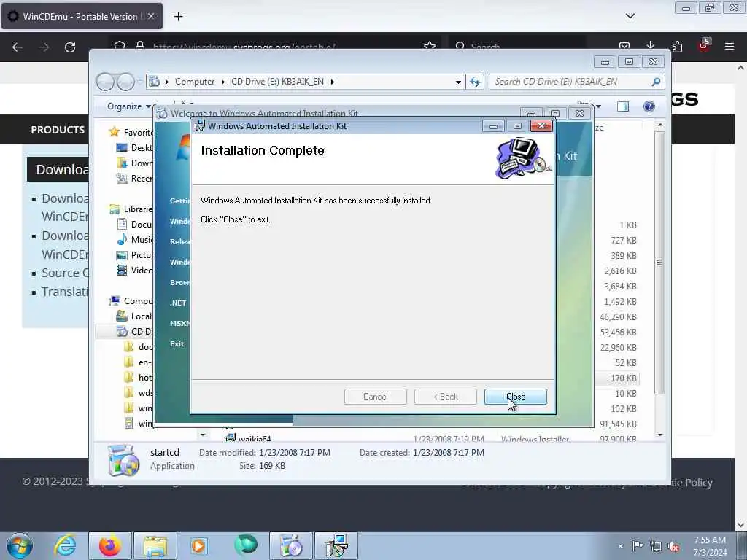Image resolution: width=747 pixels, height=560 pixels.
Task: Click the Explorer forward navigation button
Action: click(125, 82)
